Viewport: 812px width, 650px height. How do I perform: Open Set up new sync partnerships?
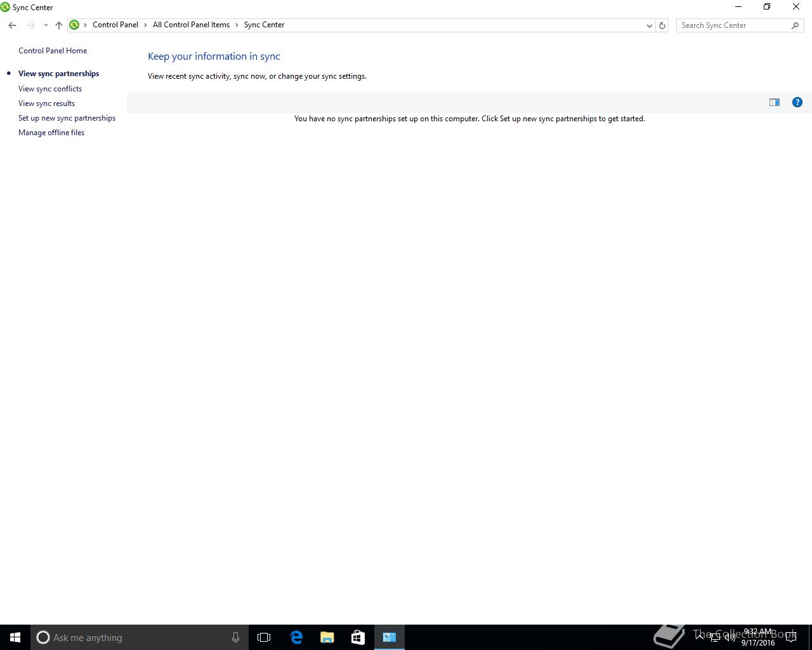tap(67, 118)
